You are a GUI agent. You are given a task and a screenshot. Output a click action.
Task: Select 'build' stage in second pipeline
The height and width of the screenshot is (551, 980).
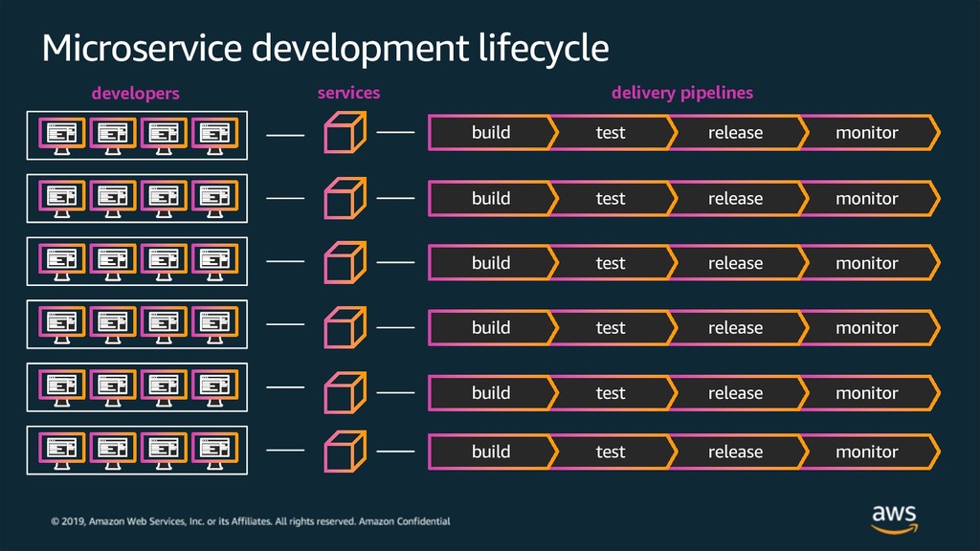491,199
